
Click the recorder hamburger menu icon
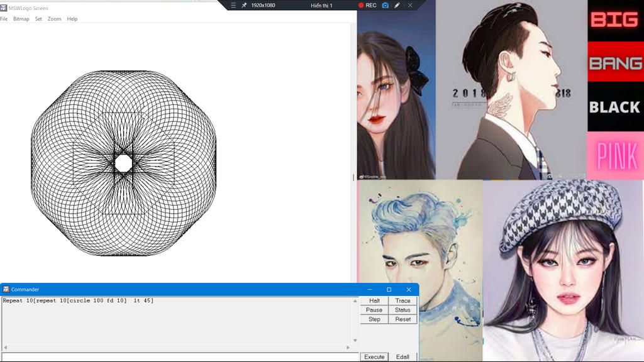(x=233, y=5)
